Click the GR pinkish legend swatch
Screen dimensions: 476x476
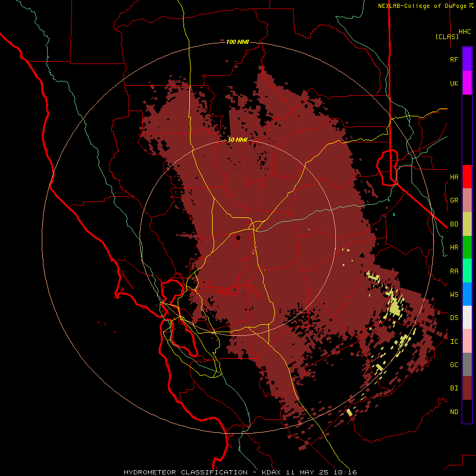pyautogui.click(x=467, y=200)
